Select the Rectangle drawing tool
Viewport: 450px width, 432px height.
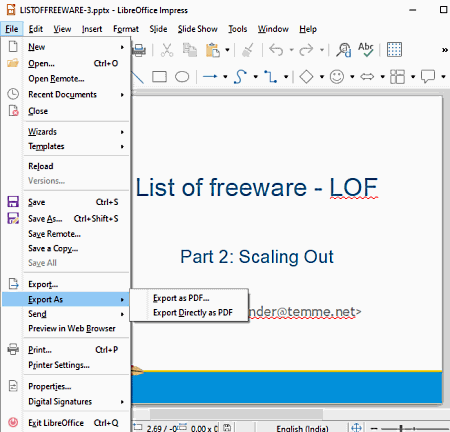point(159,77)
